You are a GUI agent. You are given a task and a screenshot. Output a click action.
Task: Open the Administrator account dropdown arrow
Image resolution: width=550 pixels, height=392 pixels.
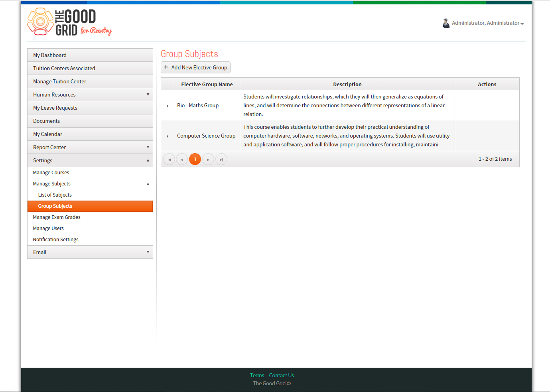522,24
